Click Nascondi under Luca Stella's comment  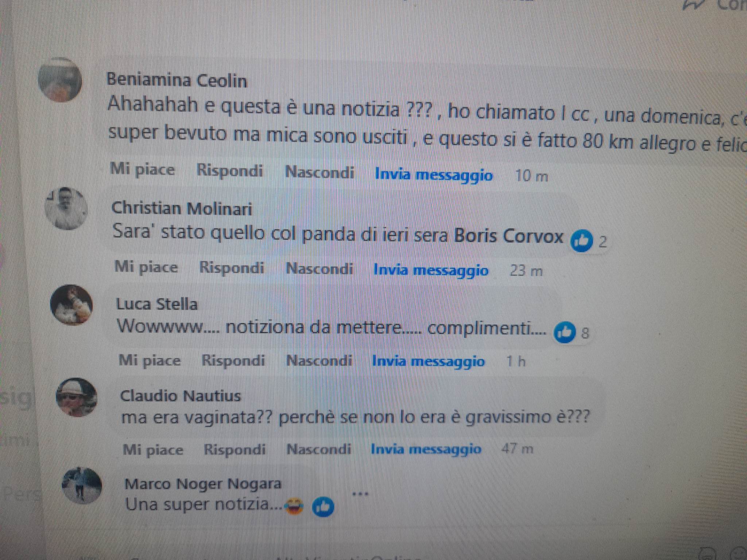319,361
